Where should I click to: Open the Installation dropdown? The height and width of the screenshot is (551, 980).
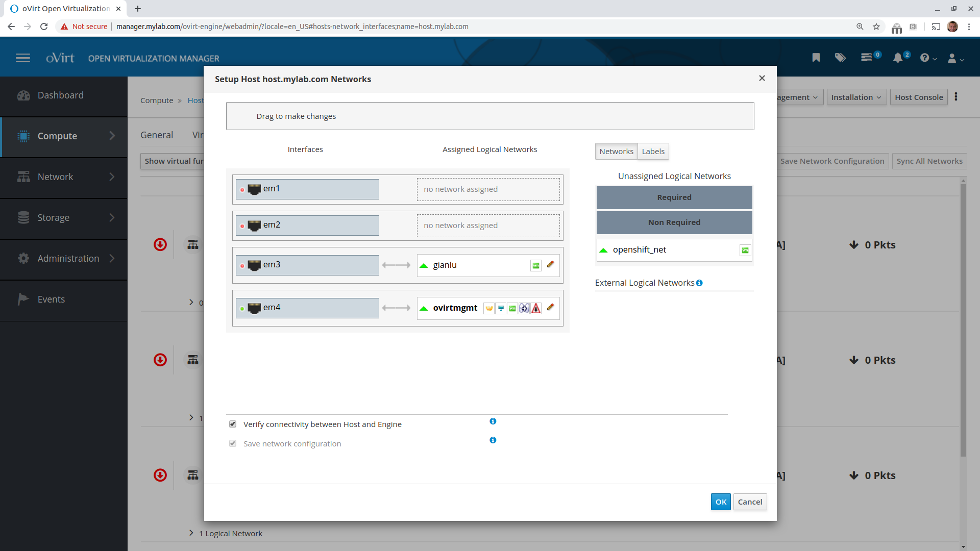(x=856, y=97)
